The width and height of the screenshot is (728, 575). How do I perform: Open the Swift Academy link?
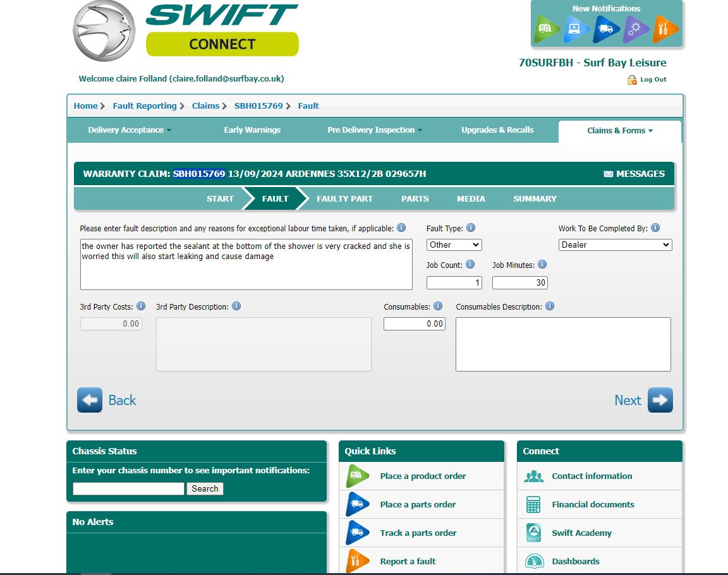pyautogui.click(x=582, y=533)
